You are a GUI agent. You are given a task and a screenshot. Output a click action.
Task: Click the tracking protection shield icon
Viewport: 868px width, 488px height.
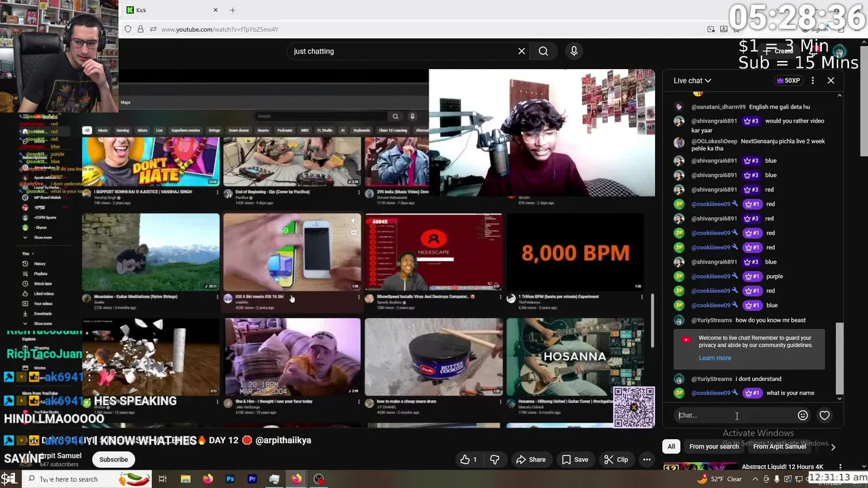click(128, 29)
